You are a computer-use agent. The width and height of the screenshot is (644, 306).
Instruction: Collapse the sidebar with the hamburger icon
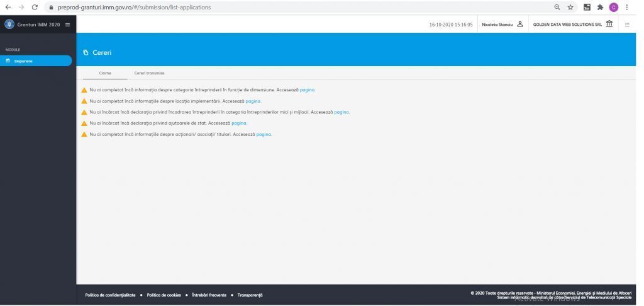[68, 25]
